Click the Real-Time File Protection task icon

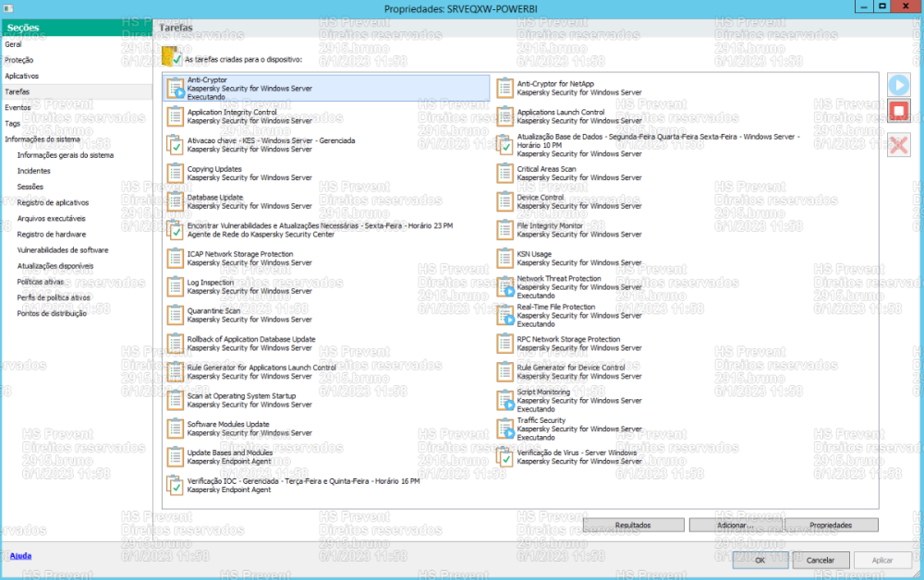(x=505, y=315)
